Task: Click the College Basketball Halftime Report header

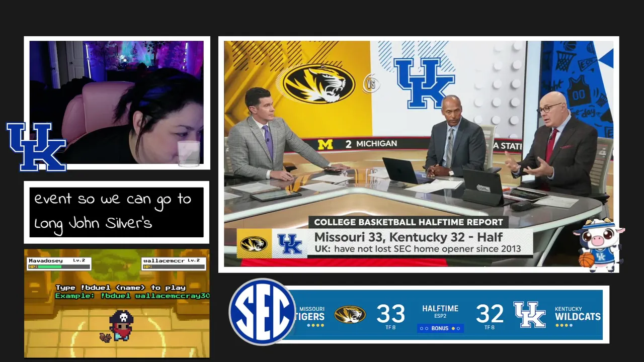Action: 409,222
